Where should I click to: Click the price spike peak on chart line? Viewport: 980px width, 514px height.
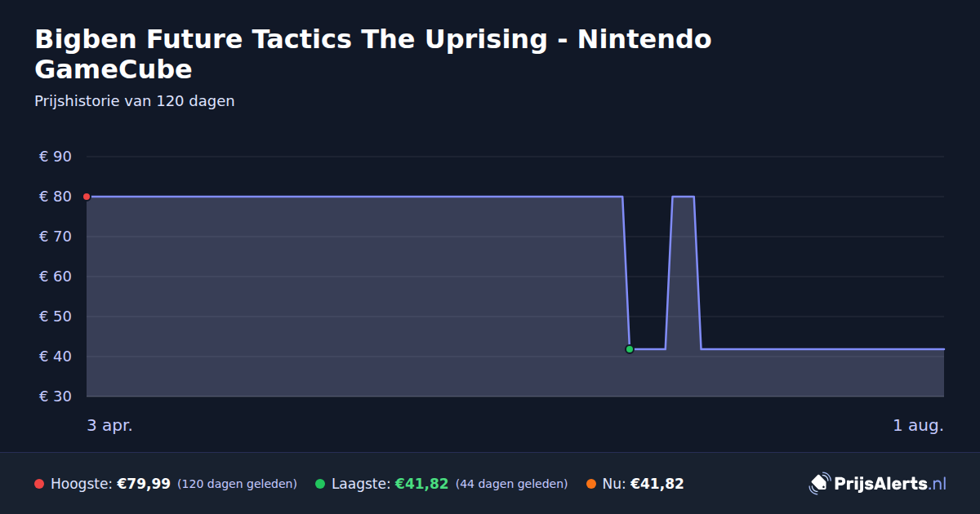683,197
